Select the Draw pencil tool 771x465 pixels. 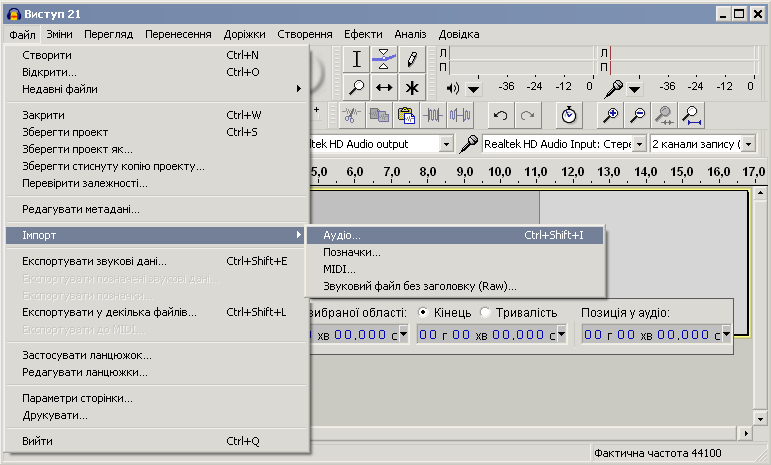412,59
